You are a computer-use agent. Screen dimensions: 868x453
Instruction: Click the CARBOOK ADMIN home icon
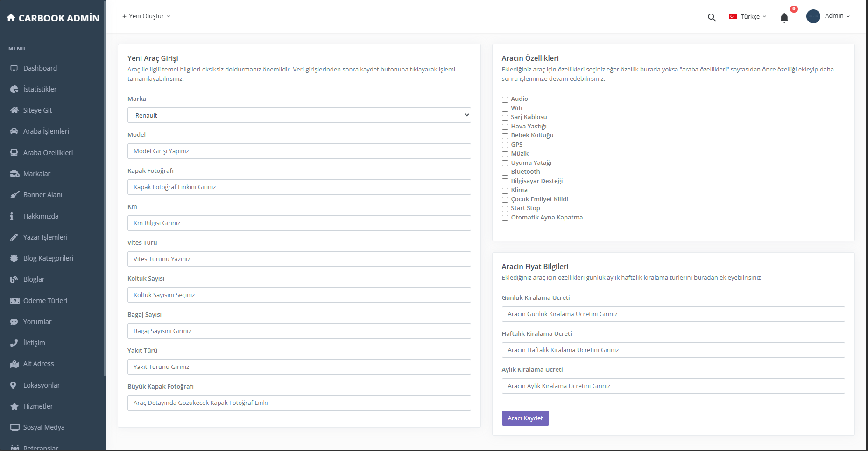(x=11, y=18)
